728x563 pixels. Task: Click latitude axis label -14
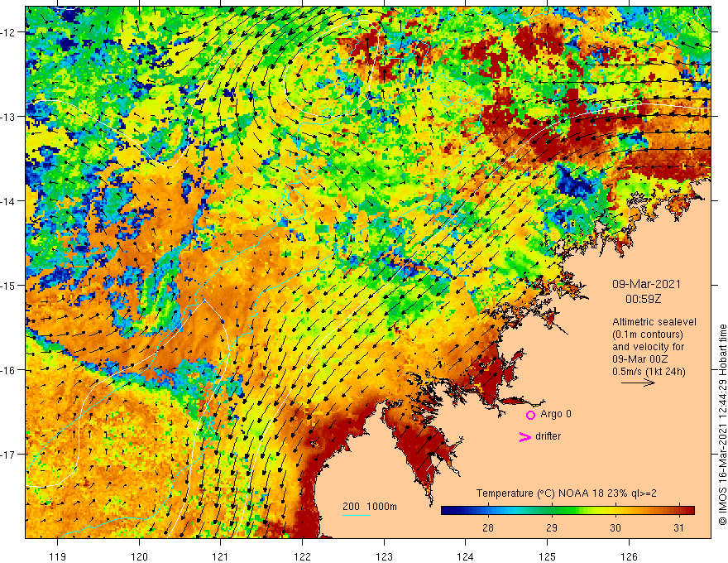[x=8, y=201]
